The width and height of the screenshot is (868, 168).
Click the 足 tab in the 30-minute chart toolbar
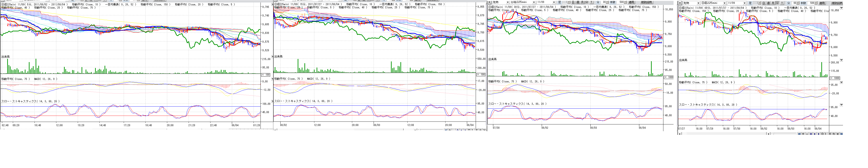pyautogui.click(x=559, y=2)
